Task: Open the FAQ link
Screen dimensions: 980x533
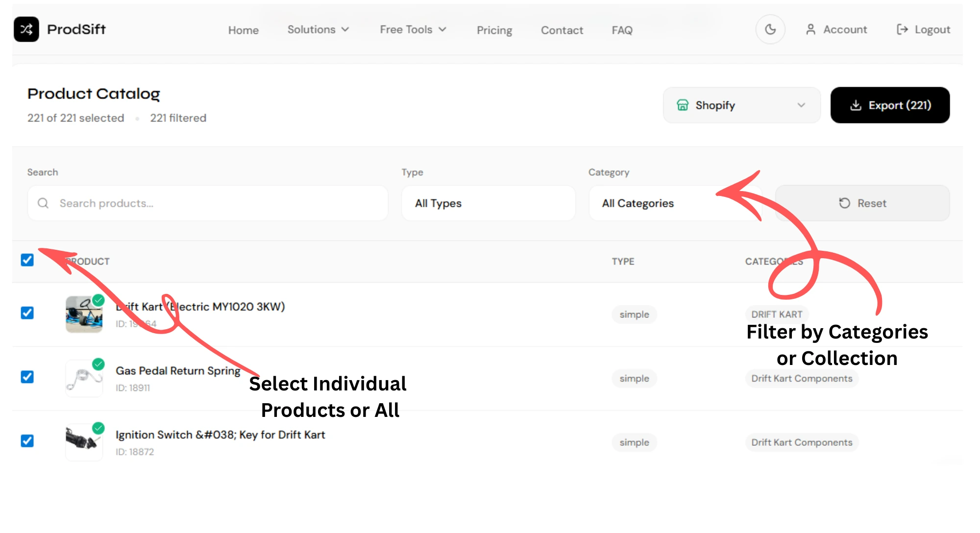Action: [622, 30]
